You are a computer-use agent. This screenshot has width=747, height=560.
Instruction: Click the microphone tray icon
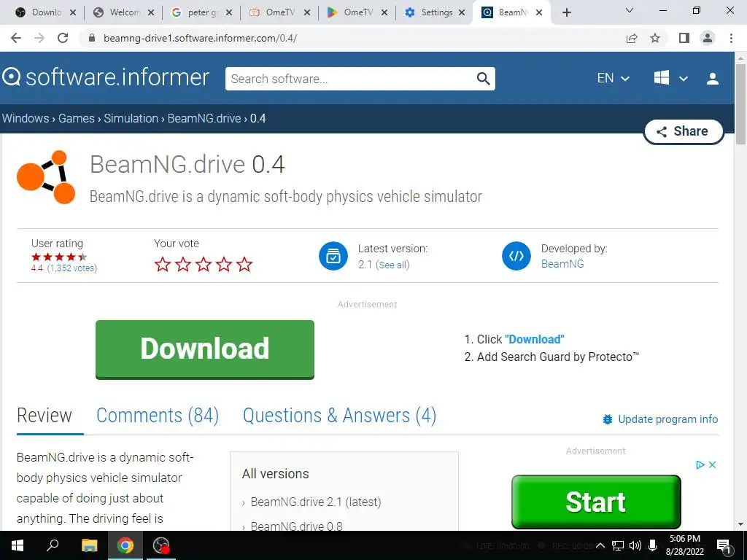click(x=653, y=545)
